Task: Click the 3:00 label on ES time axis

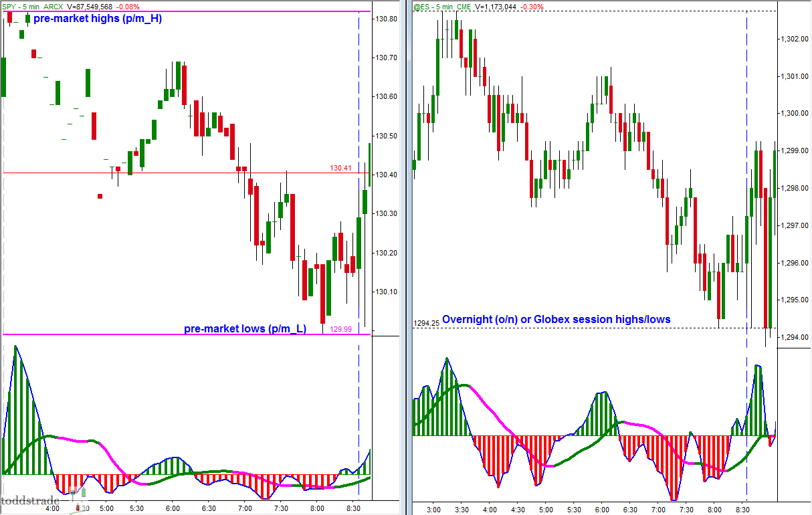Action: click(433, 508)
